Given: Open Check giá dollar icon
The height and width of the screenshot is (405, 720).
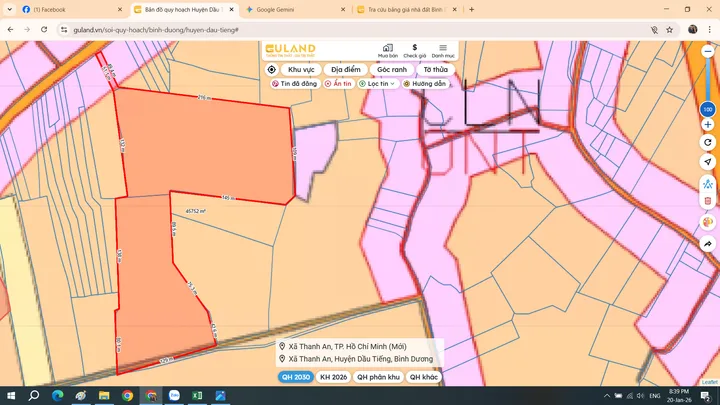Looking at the screenshot, I should pyautogui.click(x=415, y=51).
